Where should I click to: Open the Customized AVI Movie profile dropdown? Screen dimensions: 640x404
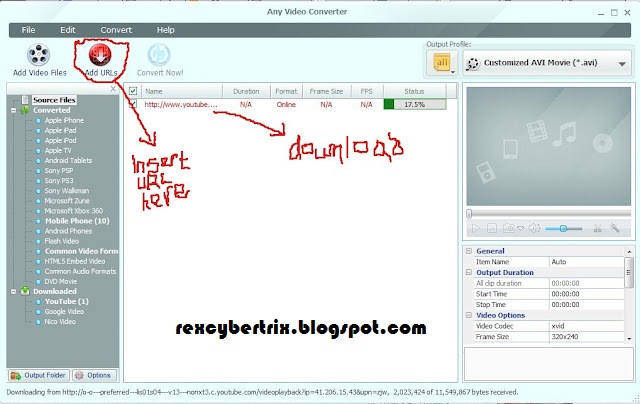point(547,63)
